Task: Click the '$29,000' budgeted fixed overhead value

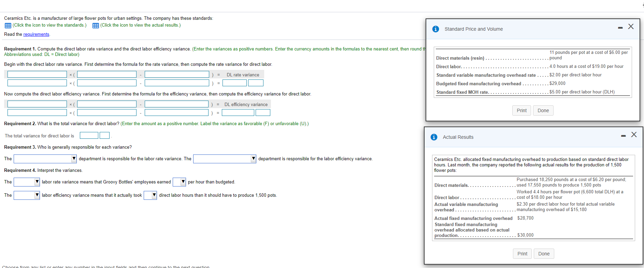Action: tap(557, 84)
